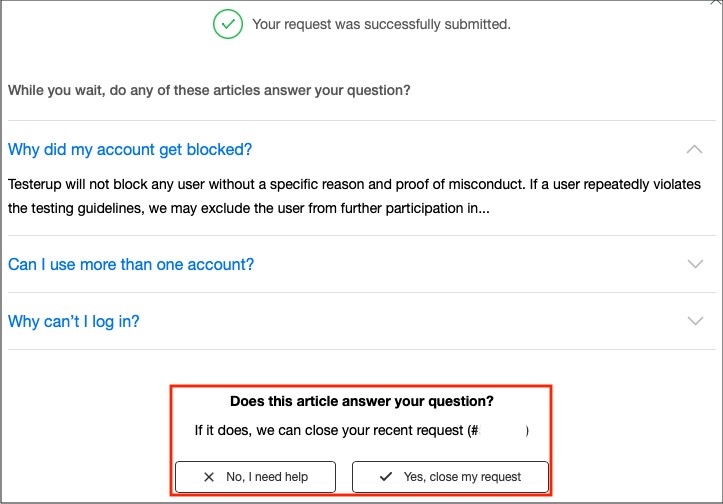Expand the more than one account chevron
723x504 pixels.
695,264
